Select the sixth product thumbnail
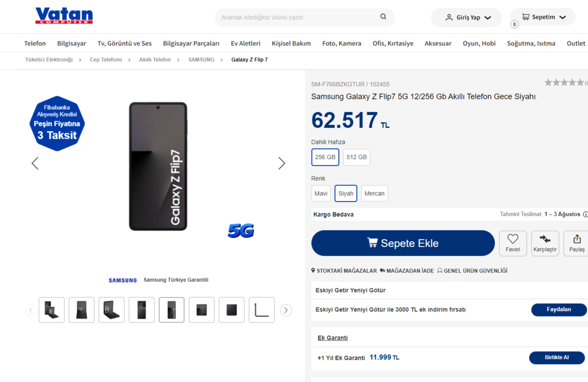This screenshot has width=588, height=382. click(x=201, y=310)
